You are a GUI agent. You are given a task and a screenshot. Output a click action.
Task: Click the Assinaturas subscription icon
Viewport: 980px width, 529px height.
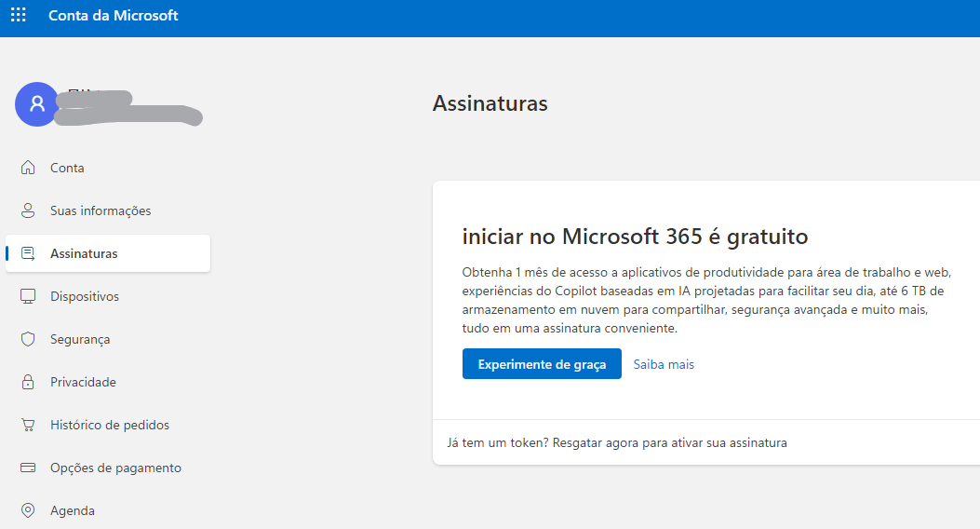point(28,253)
